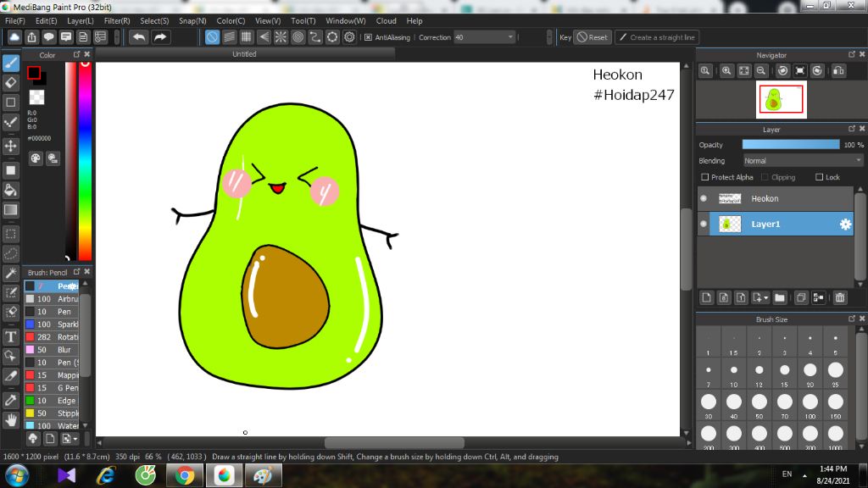The width and height of the screenshot is (868, 488).
Task: Toggle the AntiAliasing checkbox
Action: 368,37
